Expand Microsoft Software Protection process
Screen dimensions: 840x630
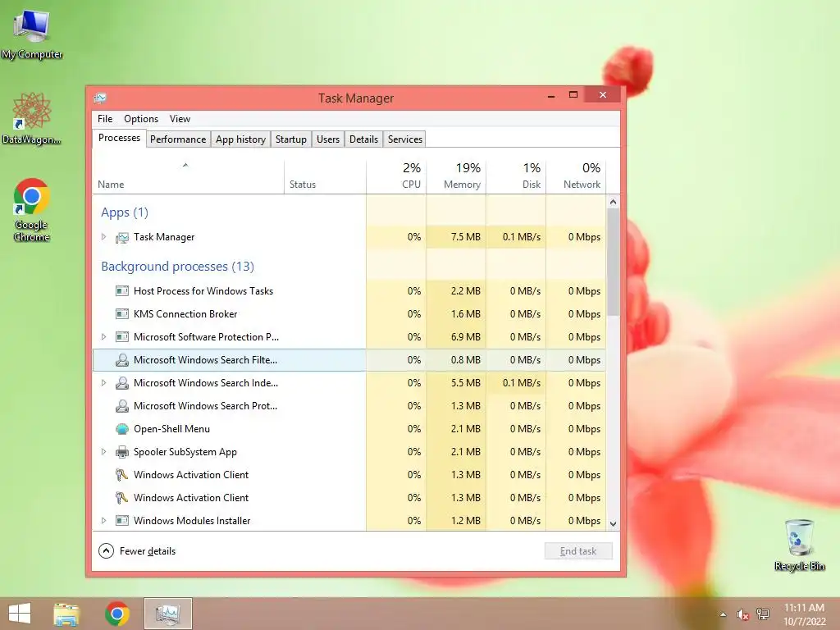104,337
